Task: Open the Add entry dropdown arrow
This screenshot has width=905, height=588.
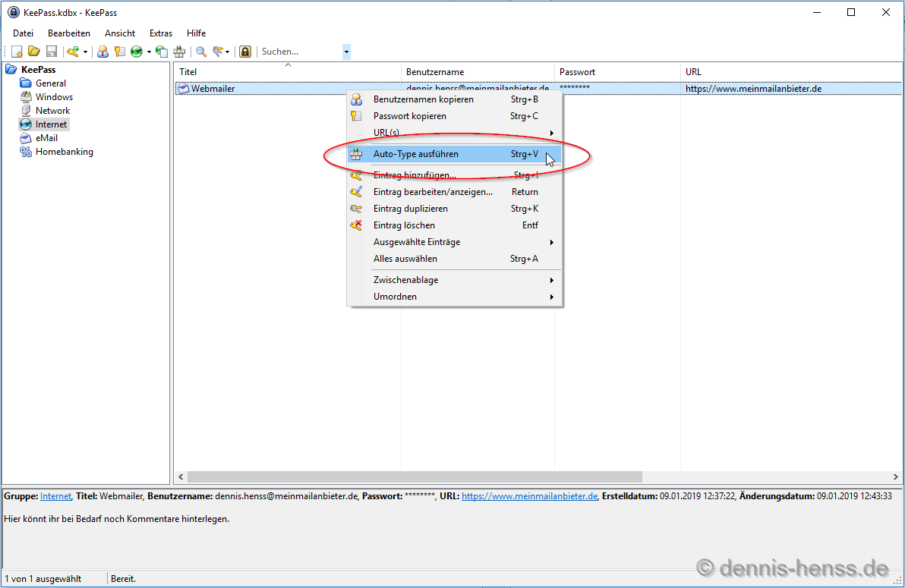Action: point(86,52)
